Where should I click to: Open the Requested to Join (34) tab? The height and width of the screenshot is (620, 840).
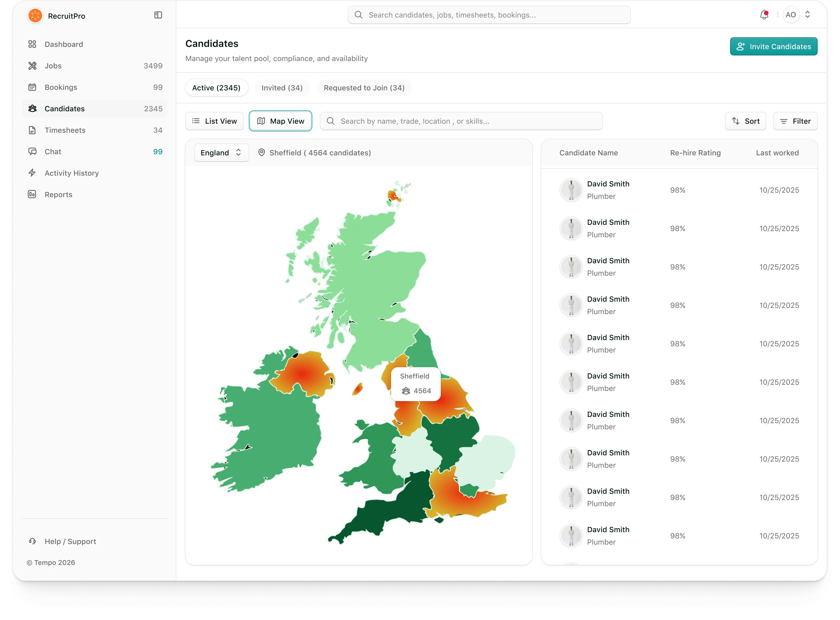[x=364, y=88]
